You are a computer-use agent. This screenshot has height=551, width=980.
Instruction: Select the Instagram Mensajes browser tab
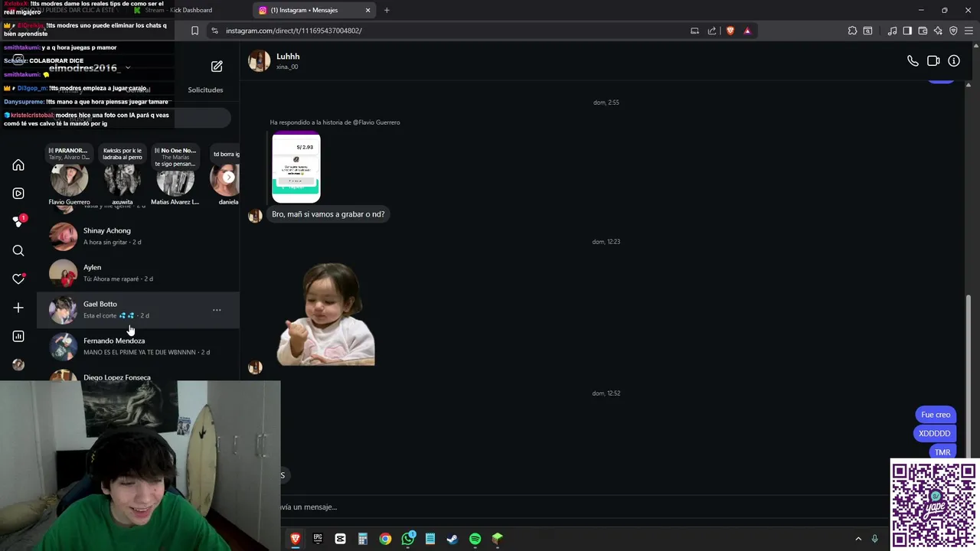[x=312, y=10]
